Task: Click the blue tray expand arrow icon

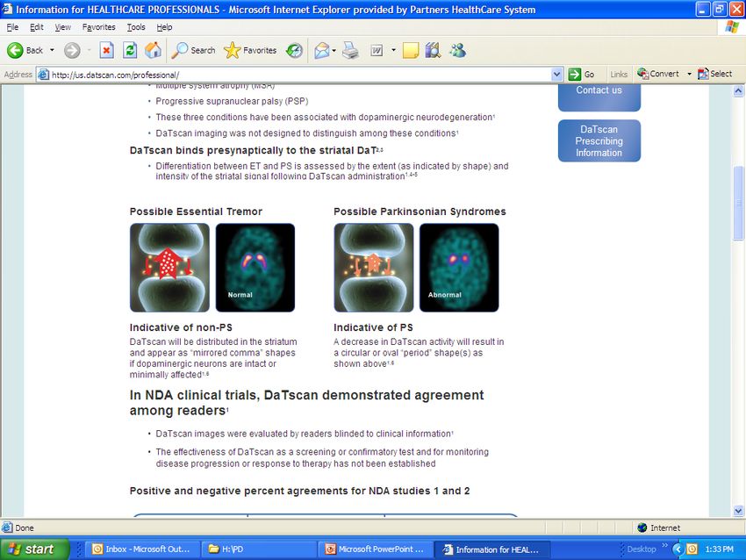Action: click(678, 549)
